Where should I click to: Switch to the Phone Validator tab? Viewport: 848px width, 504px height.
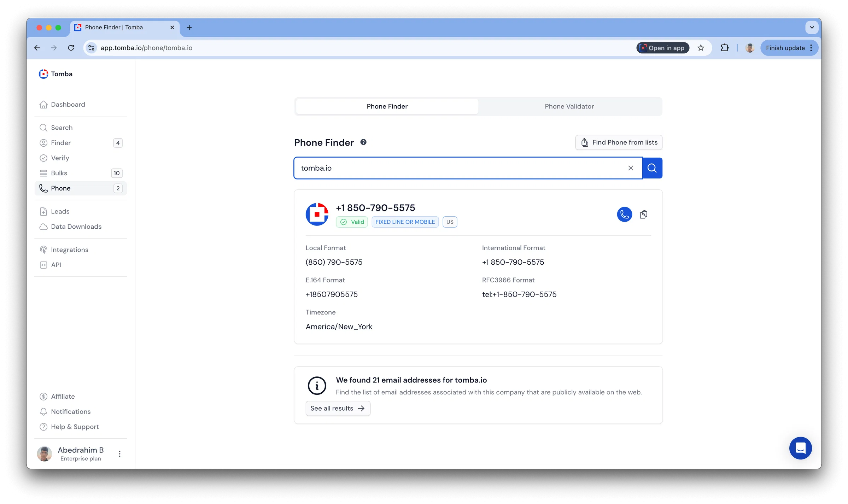pyautogui.click(x=569, y=106)
